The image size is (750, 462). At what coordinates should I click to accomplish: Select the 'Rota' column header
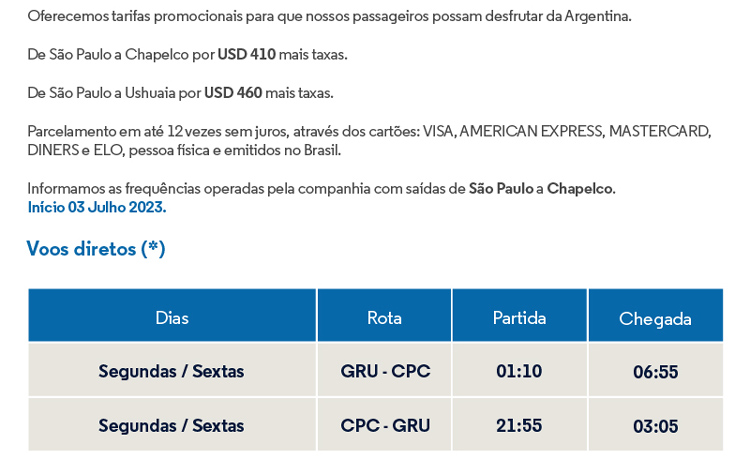[x=385, y=315]
